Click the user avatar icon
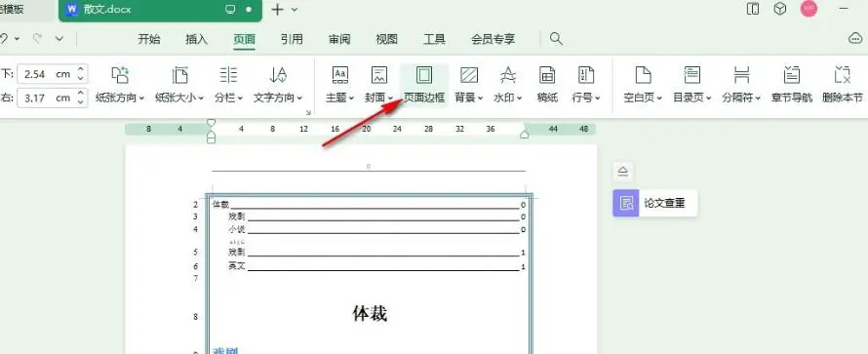The height and width of the screenshot is (354, 868). [809, 9]
